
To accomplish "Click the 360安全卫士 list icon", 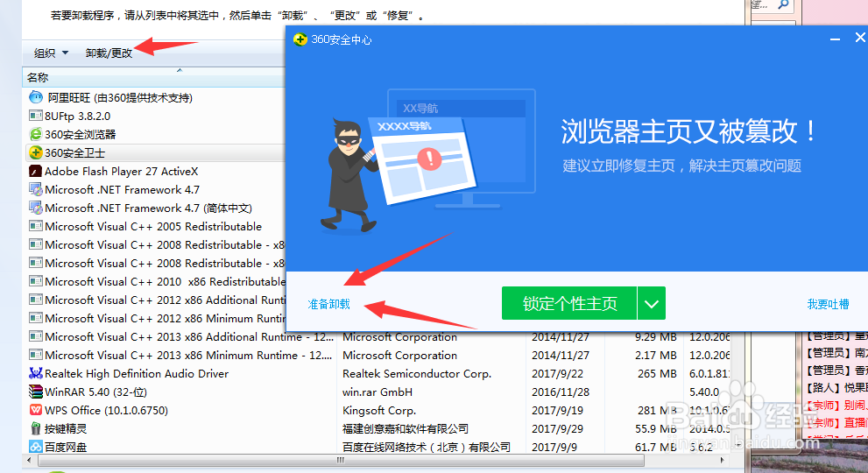I will click(36, 152).
